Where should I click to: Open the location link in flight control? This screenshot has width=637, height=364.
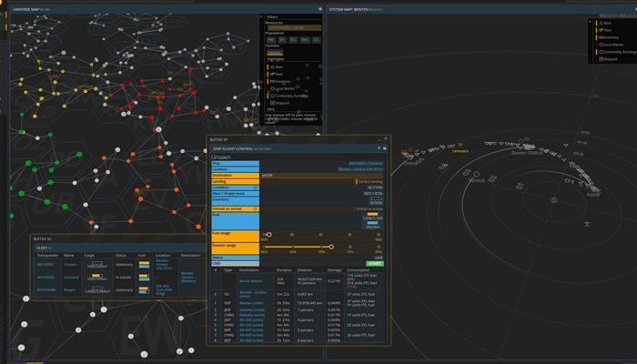point(360,169)
